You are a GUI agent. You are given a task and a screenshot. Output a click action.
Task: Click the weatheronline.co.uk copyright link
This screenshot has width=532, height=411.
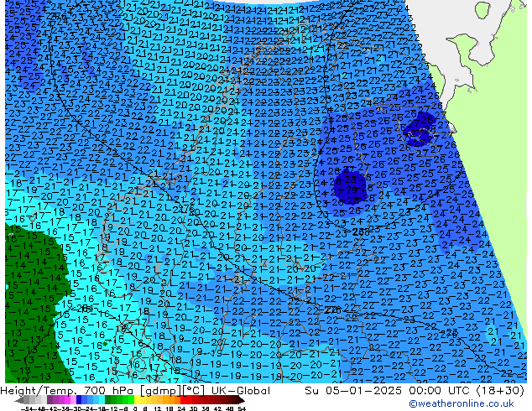pyautogui.click(x=462, y=403)
